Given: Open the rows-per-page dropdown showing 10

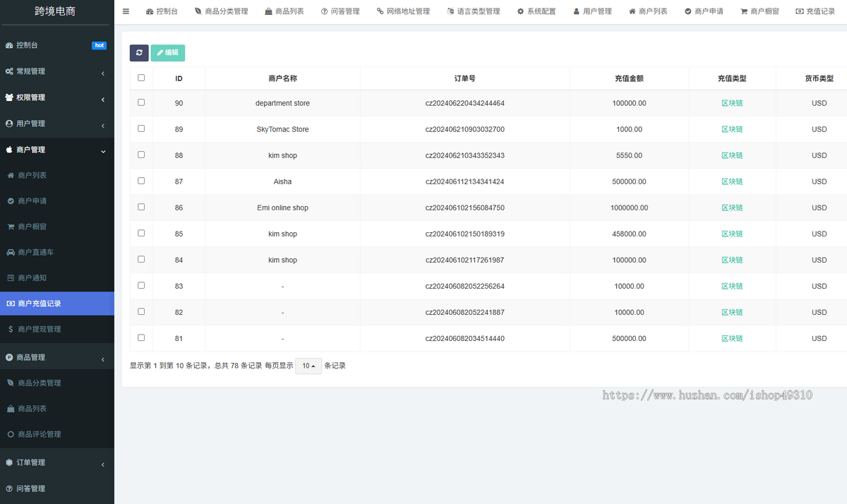Looking at the screenshot, I should 308,366.
